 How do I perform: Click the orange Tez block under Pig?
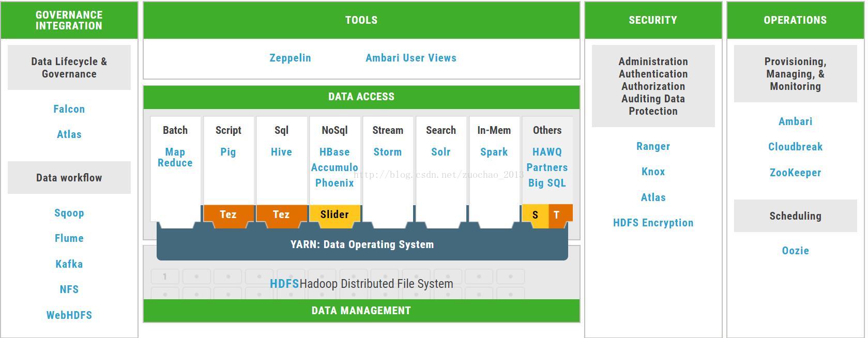[x=228, y=214]
